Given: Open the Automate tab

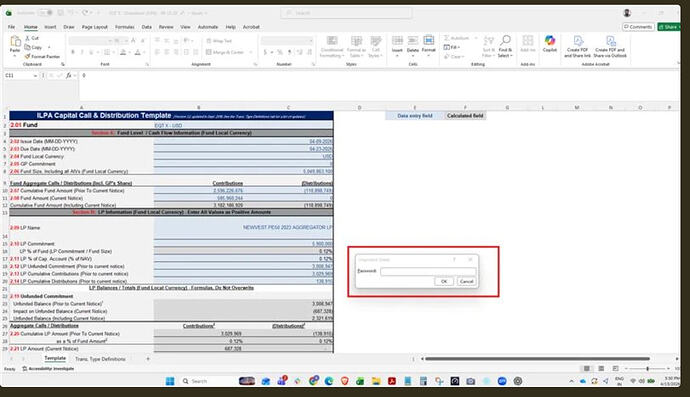Looking at the screenshot, I should [208, 27].
